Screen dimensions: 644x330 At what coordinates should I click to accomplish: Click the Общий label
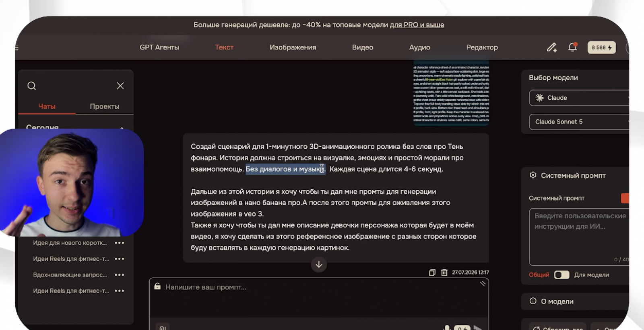click(539, 275)
